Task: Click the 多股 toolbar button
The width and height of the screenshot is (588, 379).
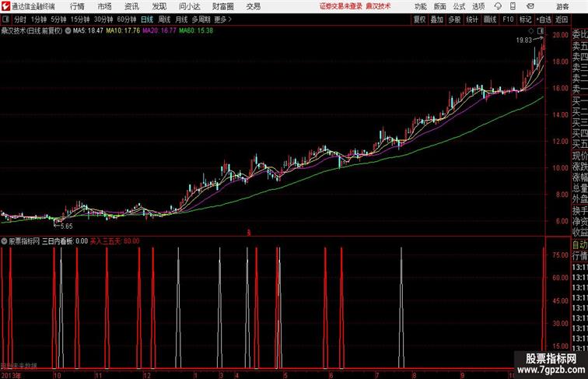Action: (454, 19)
